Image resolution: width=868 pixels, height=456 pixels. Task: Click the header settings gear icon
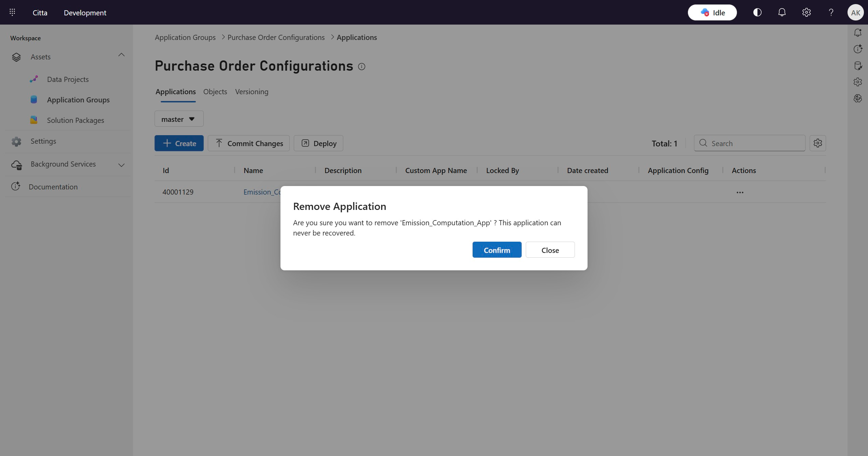click(x=806, y=12)
